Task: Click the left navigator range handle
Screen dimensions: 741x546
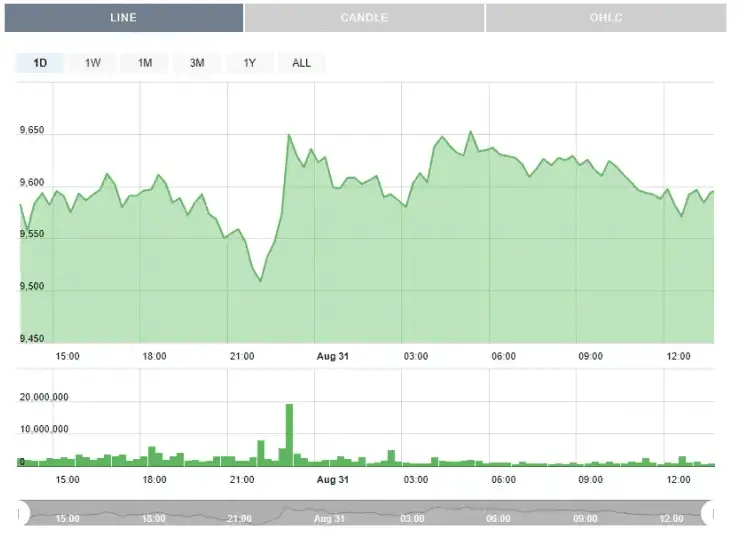Action: pyautogui.click(x=21, y=514)
